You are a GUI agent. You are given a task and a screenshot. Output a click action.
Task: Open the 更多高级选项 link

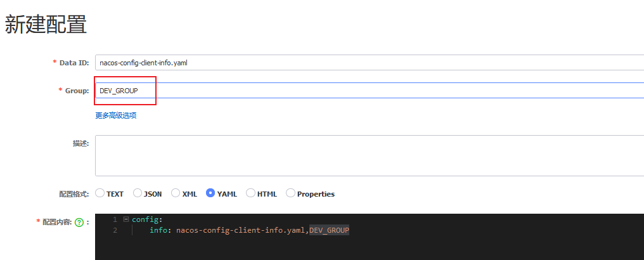[x=116, y=115]
